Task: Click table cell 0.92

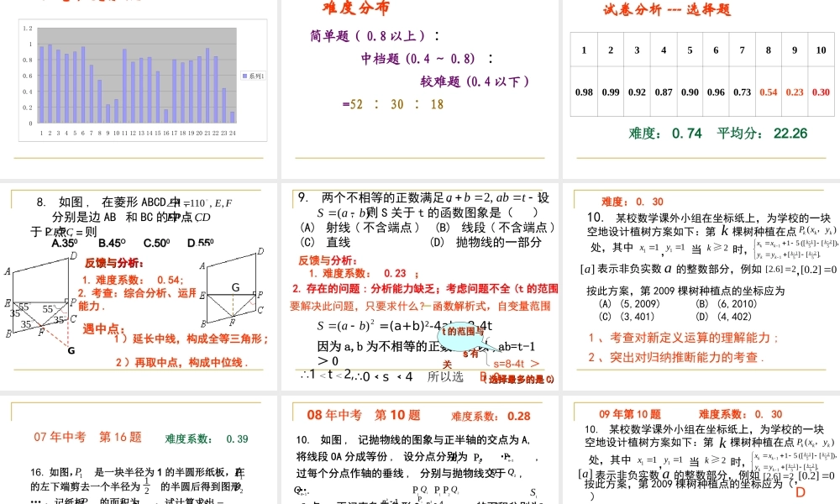Action: (637, 92)
